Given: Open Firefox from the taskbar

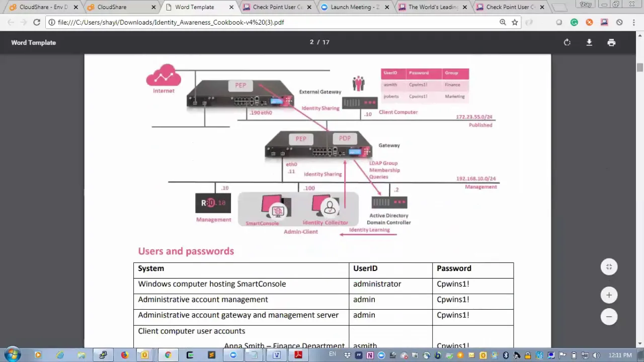Looking at the screenshot, I should 125,355.
